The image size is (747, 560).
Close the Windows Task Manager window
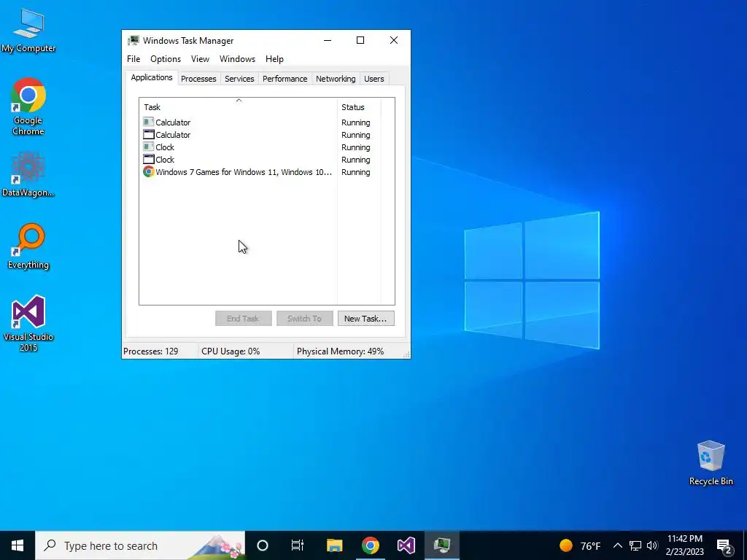[393, 41]
